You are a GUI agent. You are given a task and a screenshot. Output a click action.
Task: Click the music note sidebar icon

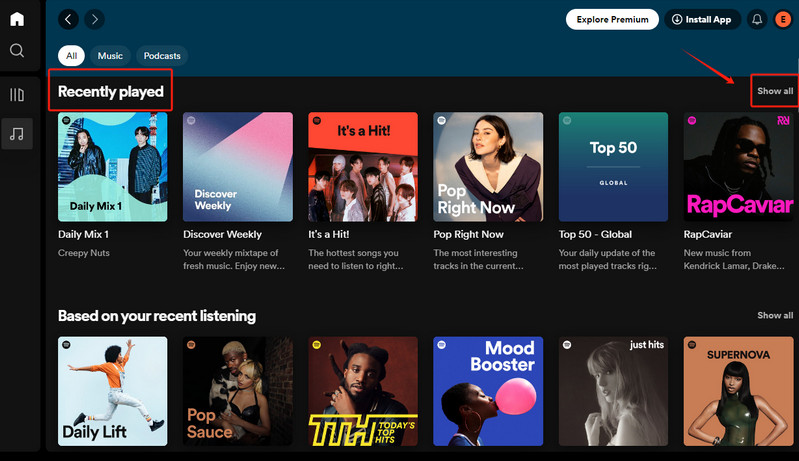coord(17,134)
